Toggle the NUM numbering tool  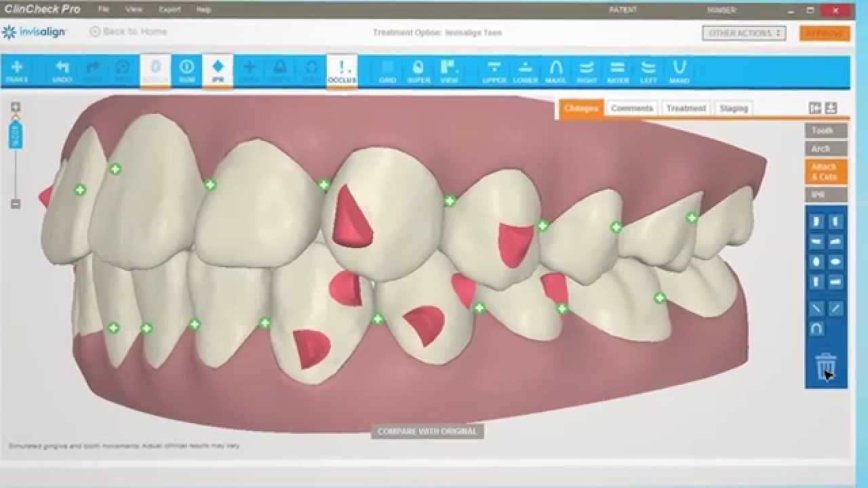tap(186, 71)
